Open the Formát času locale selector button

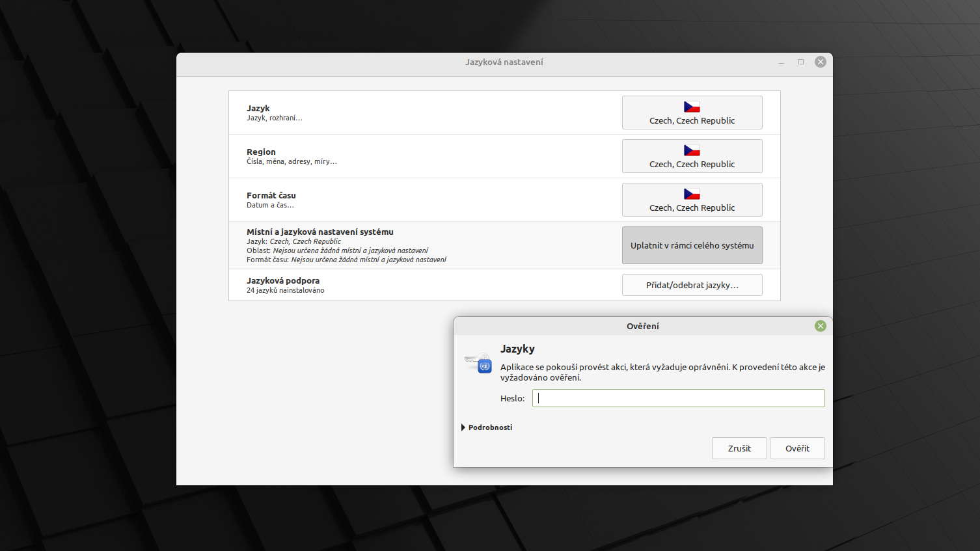coord(692,200)
